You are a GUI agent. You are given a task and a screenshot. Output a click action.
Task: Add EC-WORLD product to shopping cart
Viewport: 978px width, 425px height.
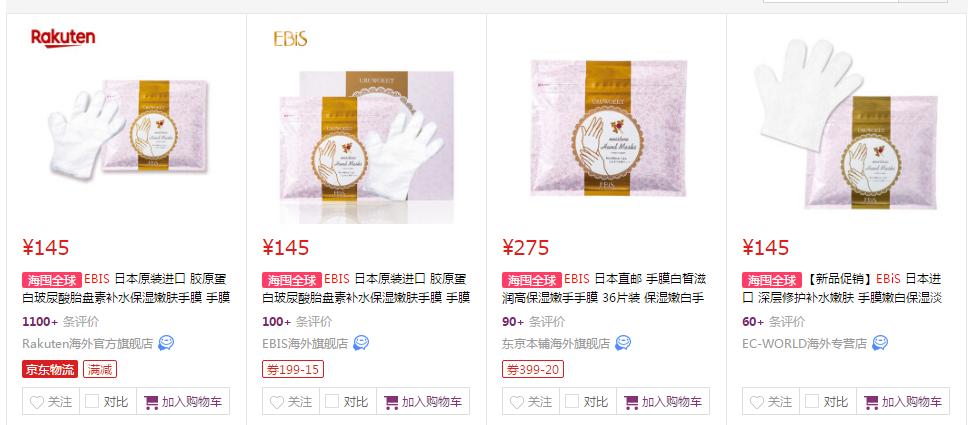coord(903,401)
